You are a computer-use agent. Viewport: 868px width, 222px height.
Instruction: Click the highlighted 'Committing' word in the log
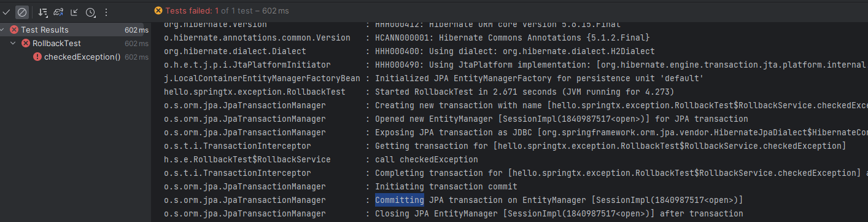tap(400, 200)
